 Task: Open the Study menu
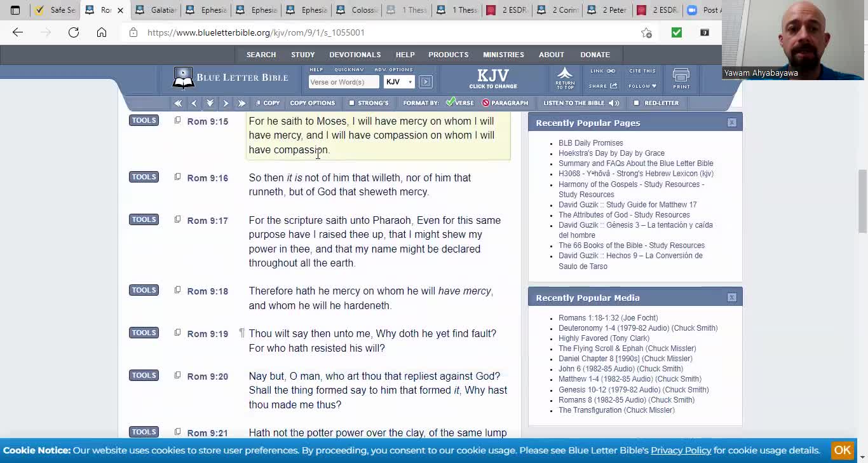pyautogui.click(x=303, y=55)
